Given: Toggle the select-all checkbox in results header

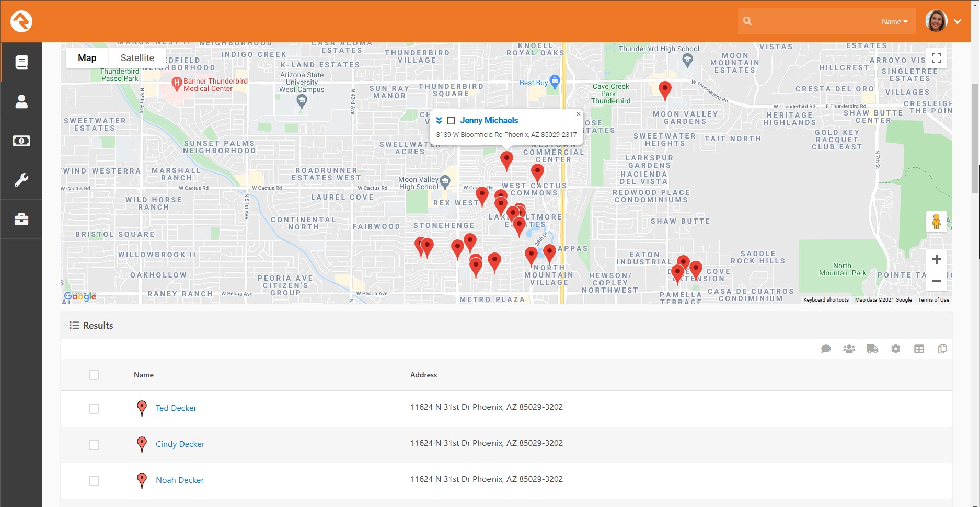Looking at the screenshot, I should coord(94,375).
